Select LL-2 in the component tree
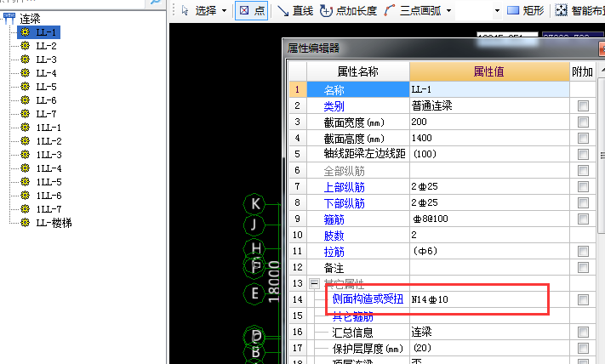The height and width of the screenshot is (364, 605). click(x=46, y=46)
